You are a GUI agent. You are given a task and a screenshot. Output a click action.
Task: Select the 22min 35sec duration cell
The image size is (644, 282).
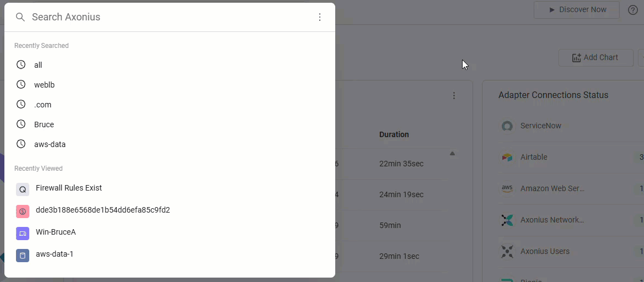[401, 164]
